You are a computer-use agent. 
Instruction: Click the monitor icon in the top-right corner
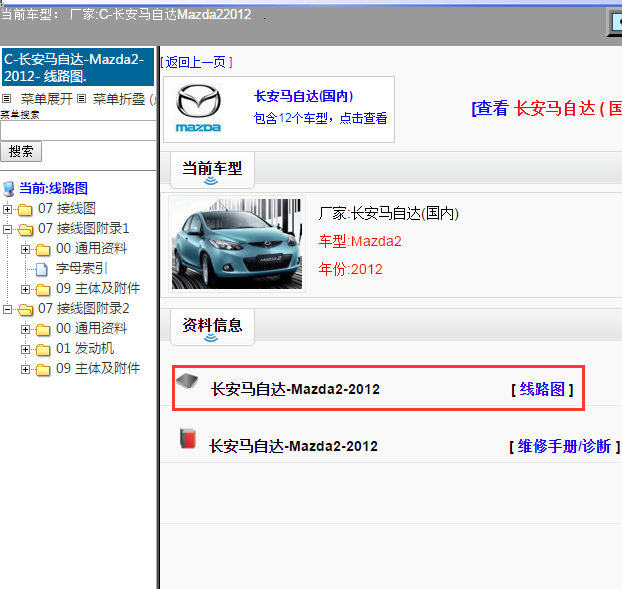click(615, 23)
